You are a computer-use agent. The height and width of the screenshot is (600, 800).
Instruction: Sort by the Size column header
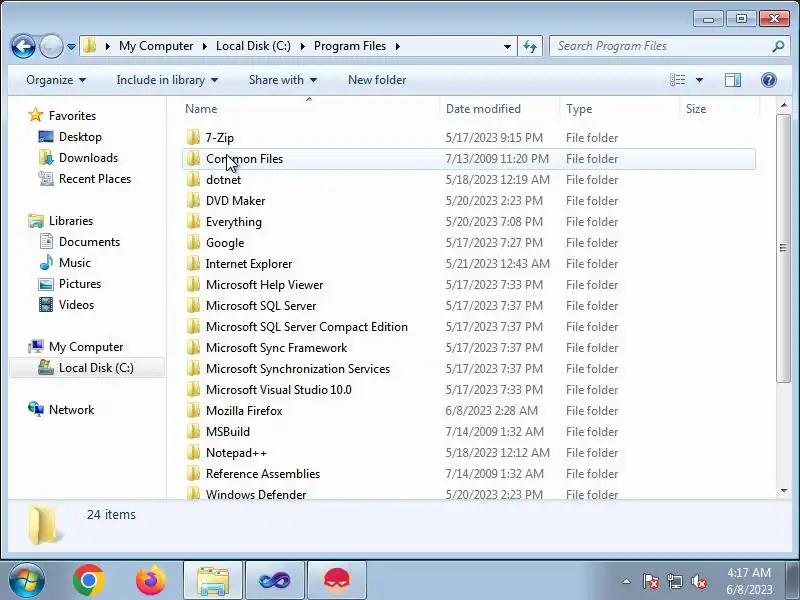719,109
